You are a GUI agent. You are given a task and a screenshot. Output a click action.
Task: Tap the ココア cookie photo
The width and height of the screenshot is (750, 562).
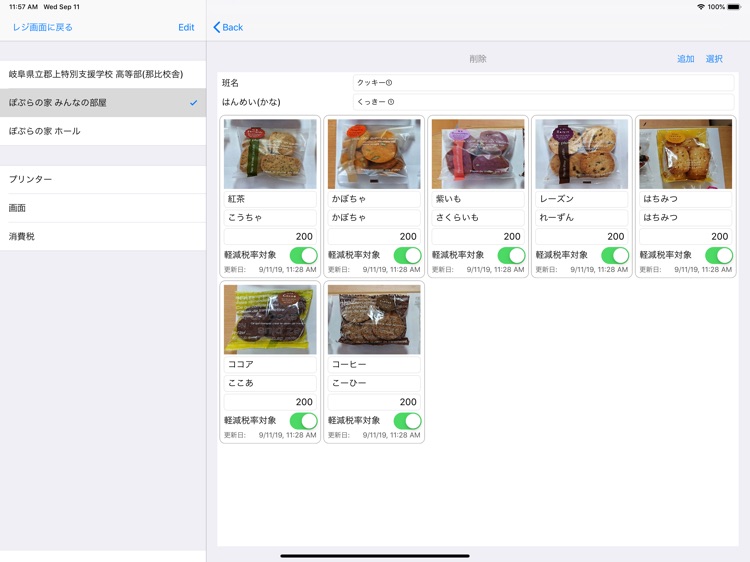[270, 320]
